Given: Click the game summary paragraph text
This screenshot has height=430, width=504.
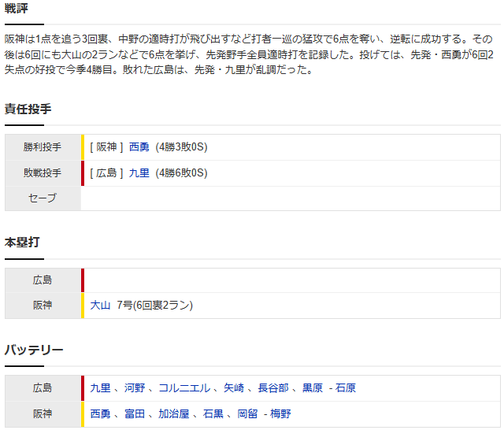Looking at the screenshot, I should click(x=249, y=54).
